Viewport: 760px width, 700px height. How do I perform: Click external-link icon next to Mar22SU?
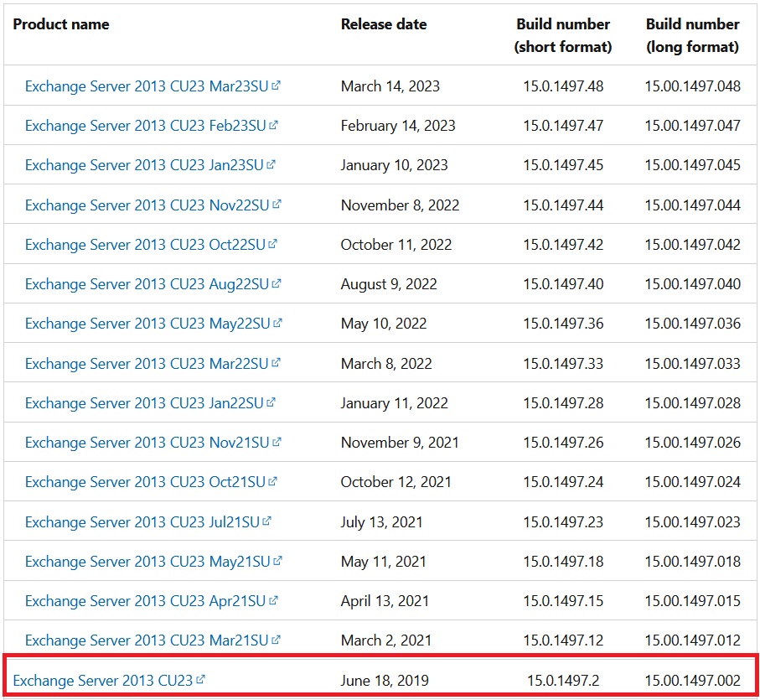point(276,363)
